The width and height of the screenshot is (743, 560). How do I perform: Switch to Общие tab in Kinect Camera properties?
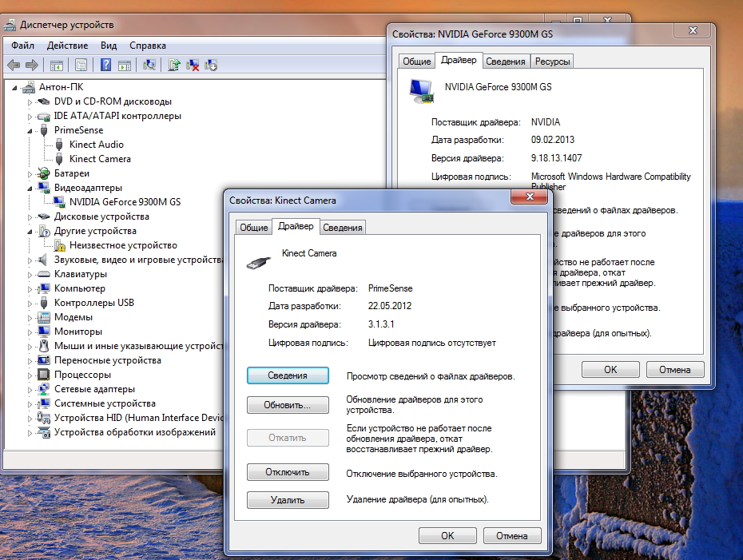(x=253, y=228)
